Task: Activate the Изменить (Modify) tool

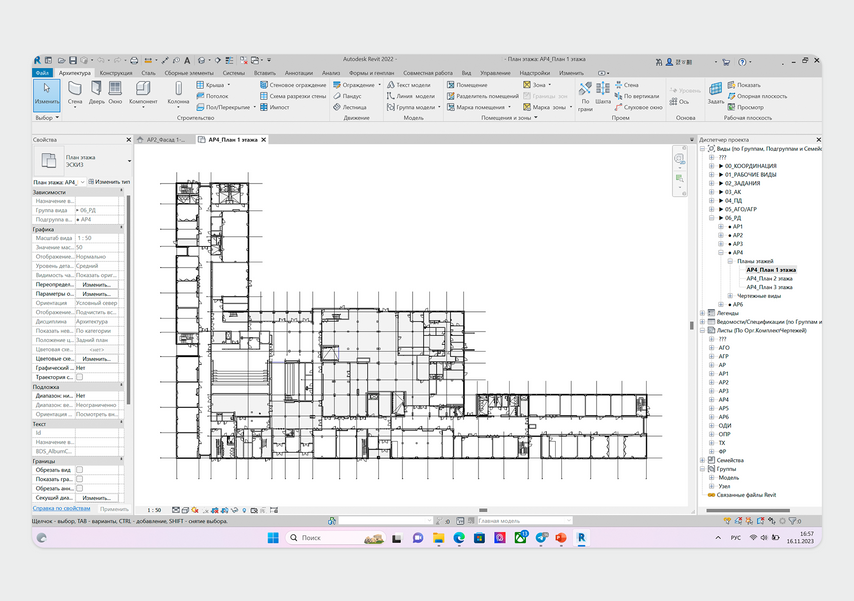Action: tap(47, 94)
